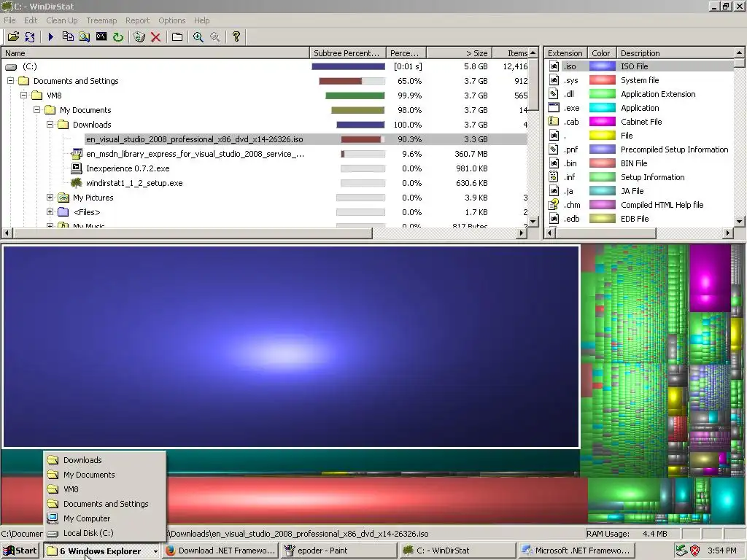Click the red X permanent delete icon
Screen dimensions: 747x560
[155, 36]
